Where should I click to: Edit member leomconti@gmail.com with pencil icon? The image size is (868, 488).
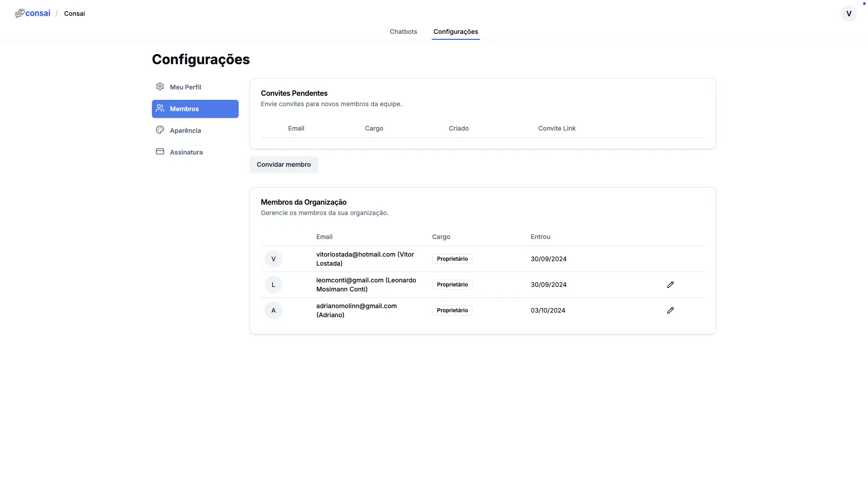tap(670, 285)
